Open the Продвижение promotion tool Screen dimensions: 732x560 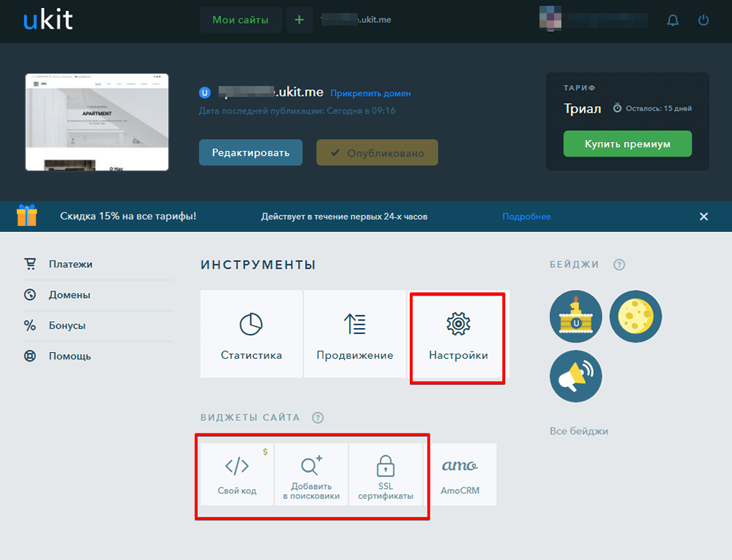tap(355, 334)
